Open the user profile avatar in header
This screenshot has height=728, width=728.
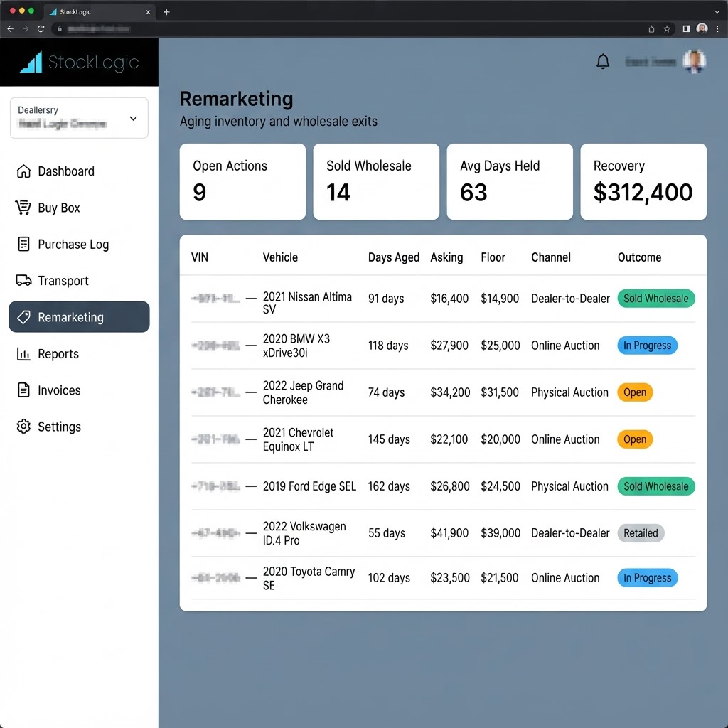(x=694, y=61)
